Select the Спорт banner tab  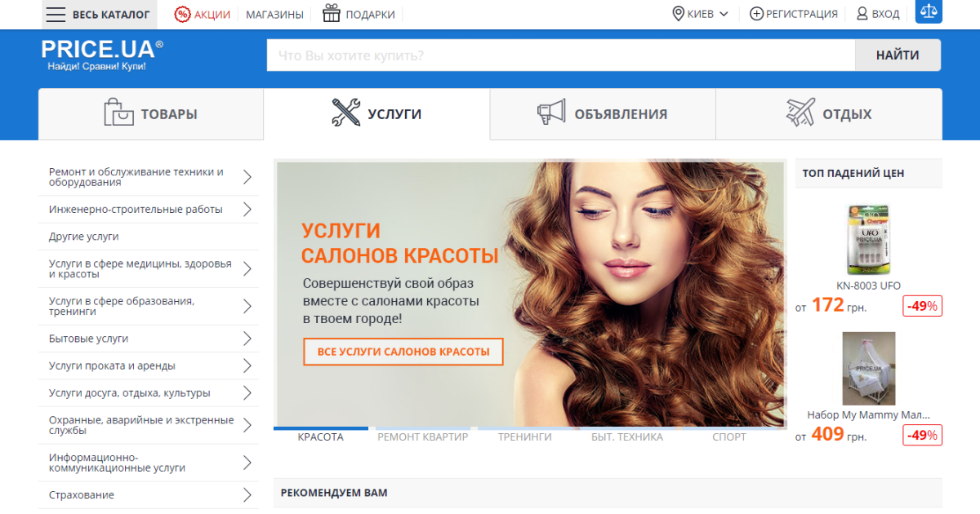coord(729,436)
